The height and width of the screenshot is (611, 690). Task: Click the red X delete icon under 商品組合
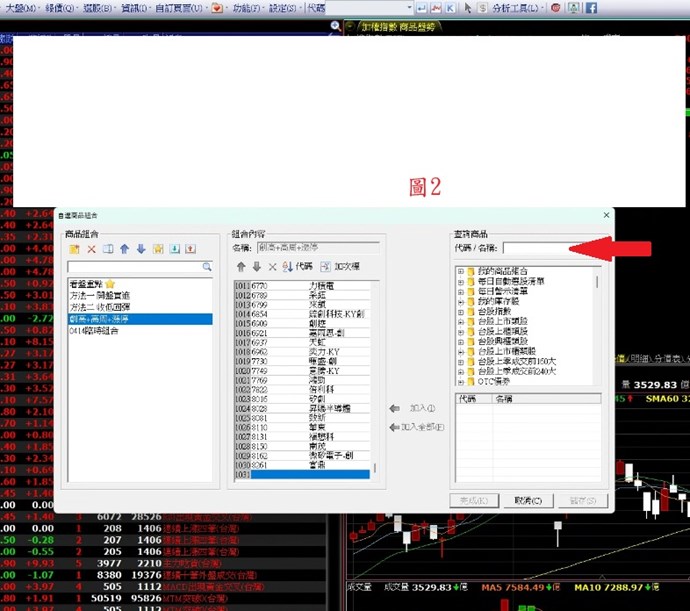pos(91,249)
